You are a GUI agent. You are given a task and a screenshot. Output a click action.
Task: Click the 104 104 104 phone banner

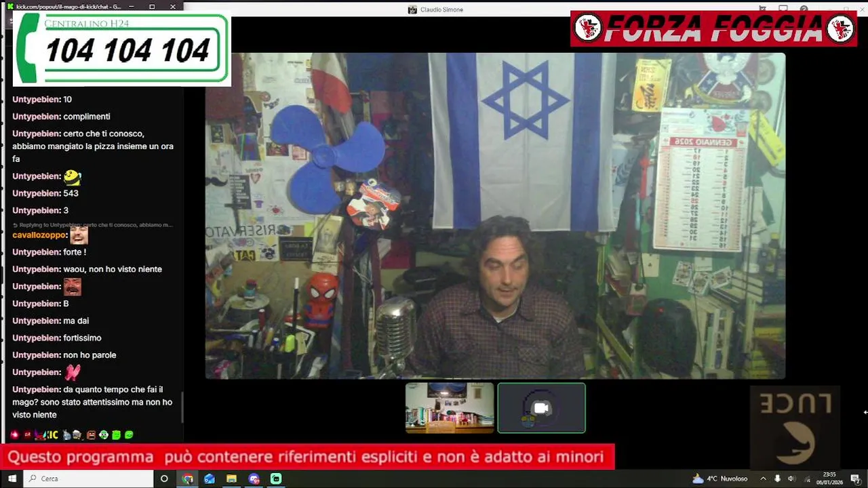[122, 49]
